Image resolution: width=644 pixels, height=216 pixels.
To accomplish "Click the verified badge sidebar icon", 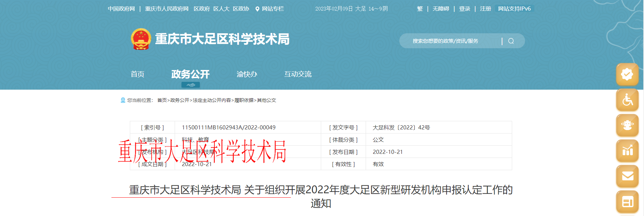I will coord(627,74).
